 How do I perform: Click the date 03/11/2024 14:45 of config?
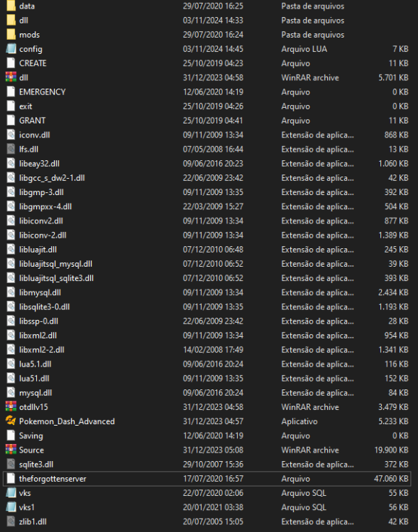coord(213,49)
